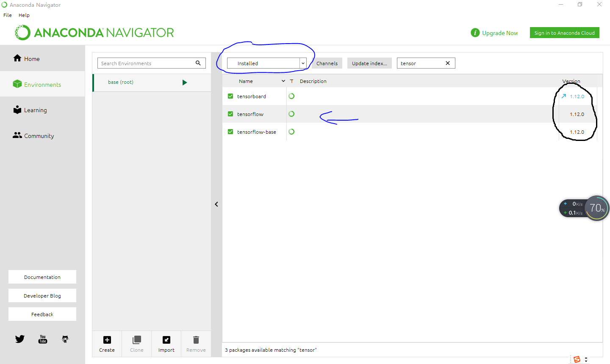The height and width of the screenshot is (364, 610).
Task: Remove the selected environment
Action: coord(196,344)
